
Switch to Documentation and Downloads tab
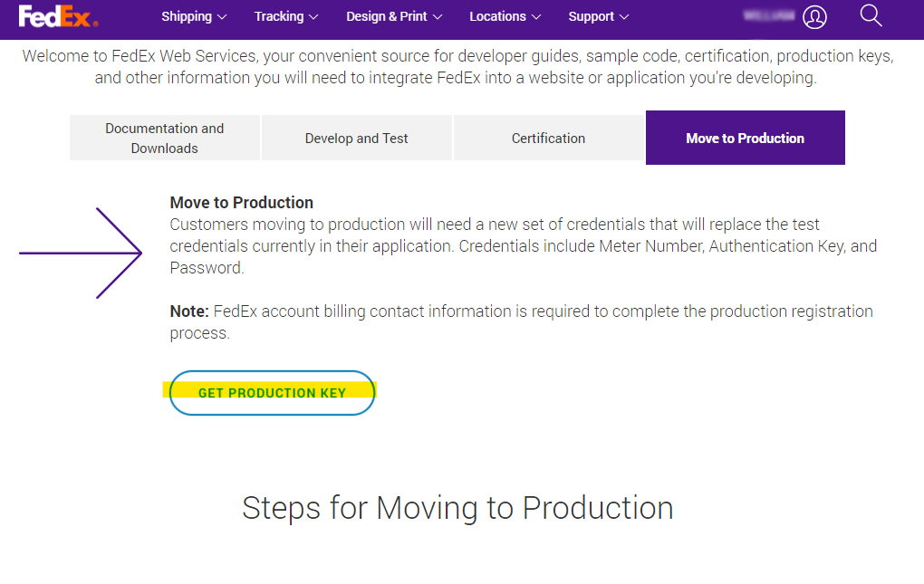[x=164, y=138]
